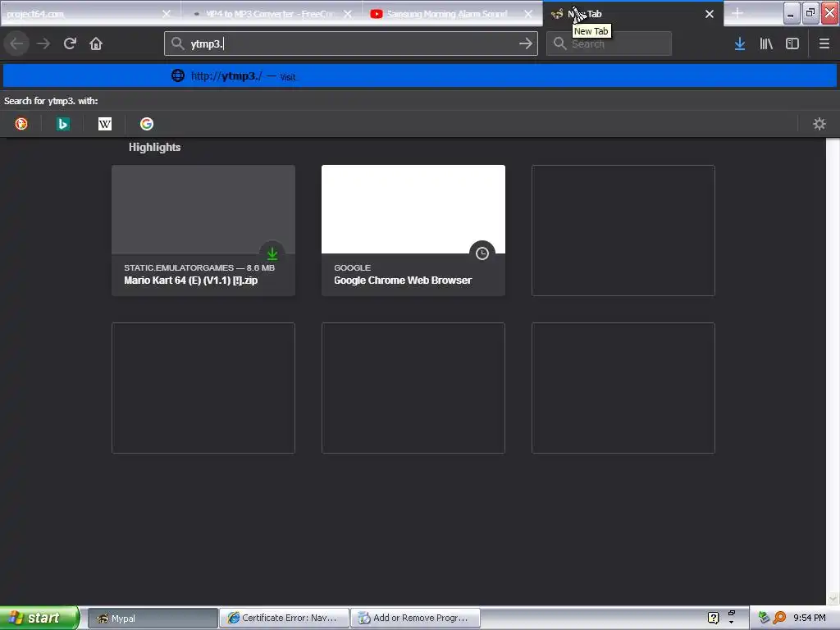Close the Samsung Morning Alarm Sound tab

[x=528, y=14]
